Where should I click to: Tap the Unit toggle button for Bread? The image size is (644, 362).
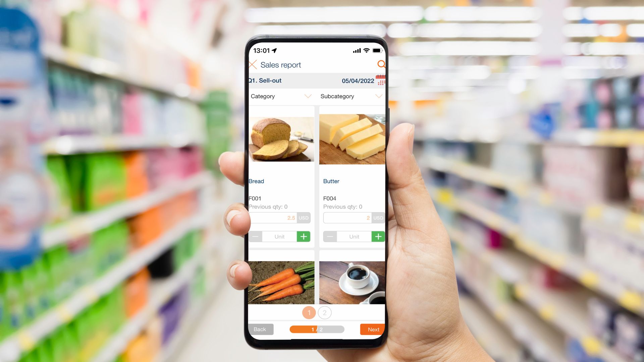279,236
